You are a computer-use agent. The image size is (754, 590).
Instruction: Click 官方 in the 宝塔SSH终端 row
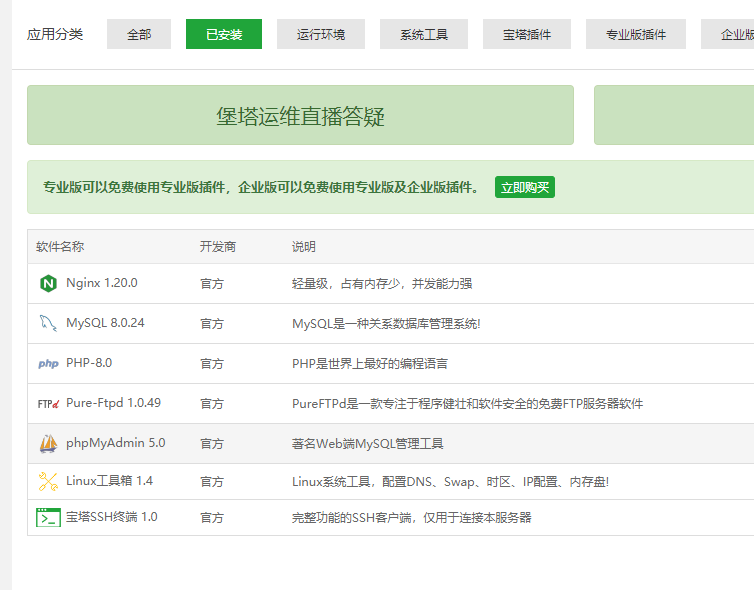pyautogui.click(x=212, y=517)
